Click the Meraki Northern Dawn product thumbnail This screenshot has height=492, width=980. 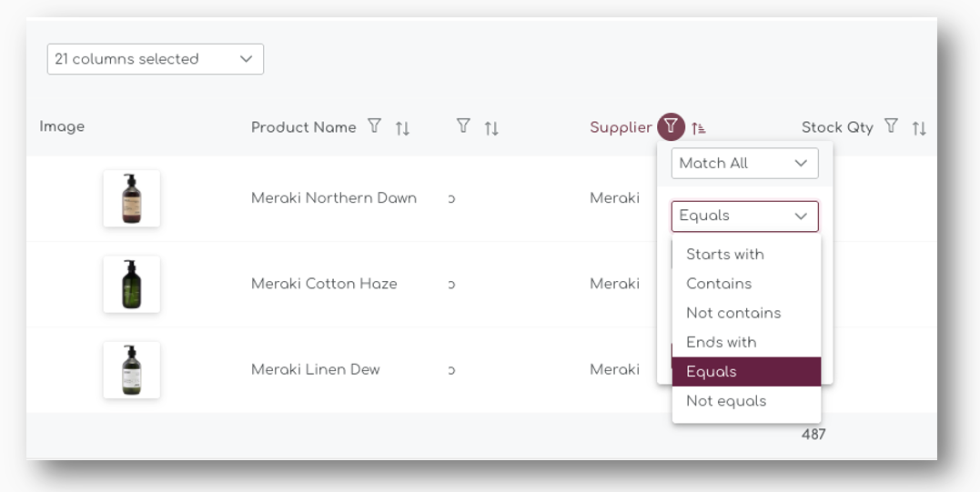(x=132, y=198)
